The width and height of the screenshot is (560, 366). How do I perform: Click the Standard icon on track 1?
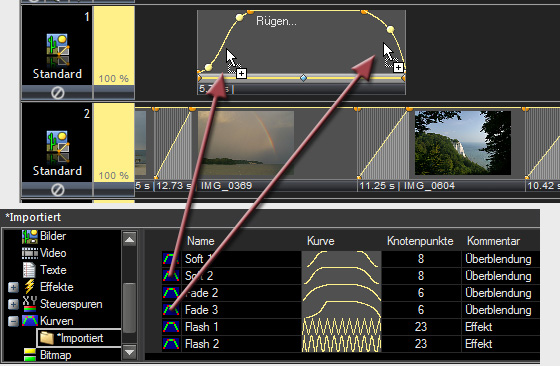tap(58, 50)
